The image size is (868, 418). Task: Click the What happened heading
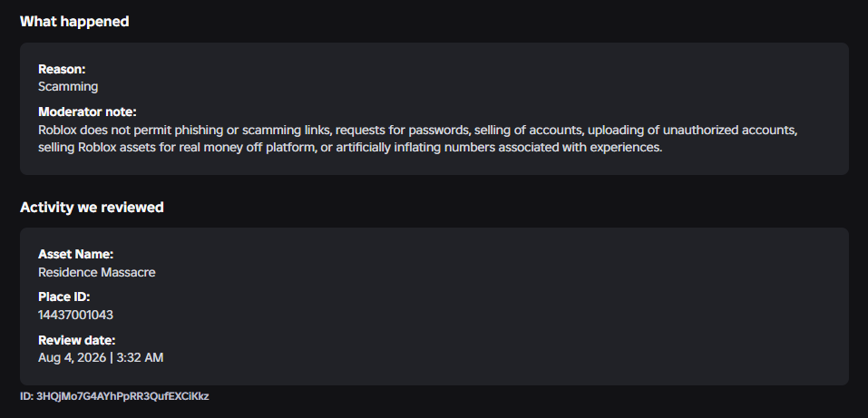pyautogui.click(x=74, y=22)
